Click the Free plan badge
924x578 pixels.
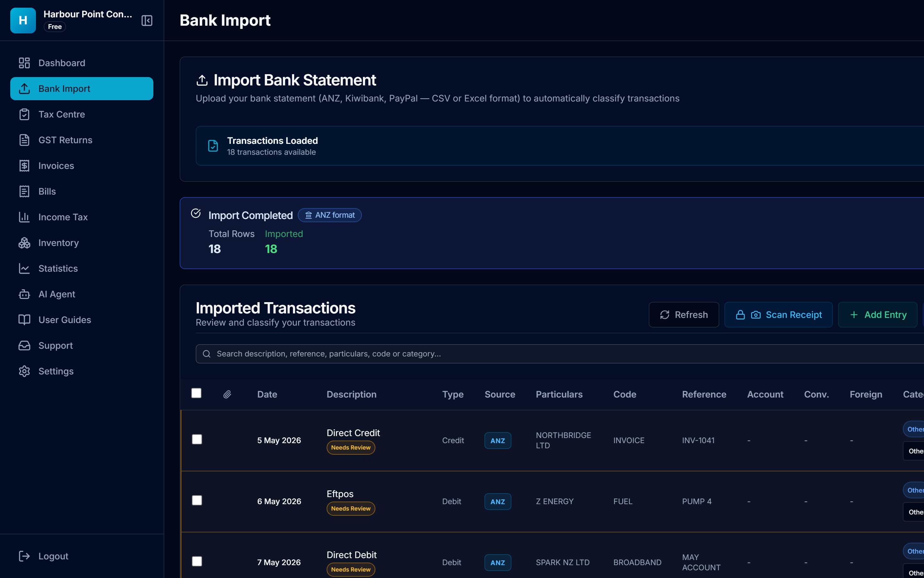pos(55,27)
